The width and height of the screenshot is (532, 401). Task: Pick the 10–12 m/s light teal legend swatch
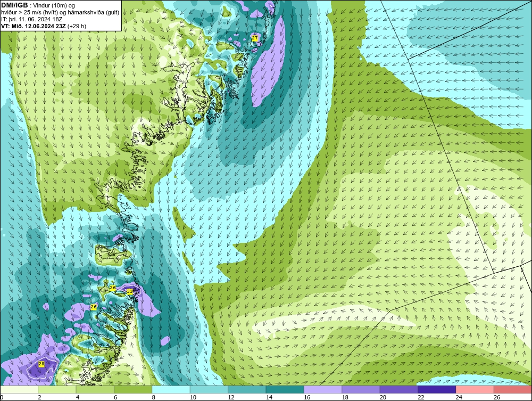click(x=209, y=389)
